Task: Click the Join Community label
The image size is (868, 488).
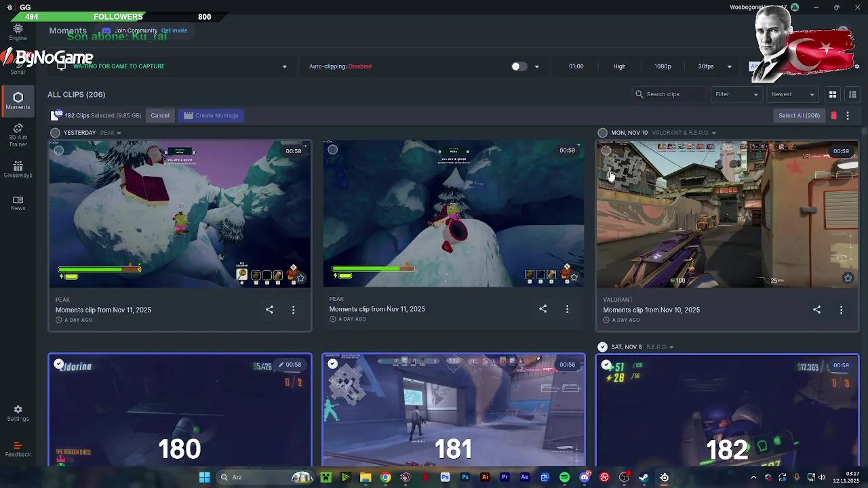Action: pos(136,30)
